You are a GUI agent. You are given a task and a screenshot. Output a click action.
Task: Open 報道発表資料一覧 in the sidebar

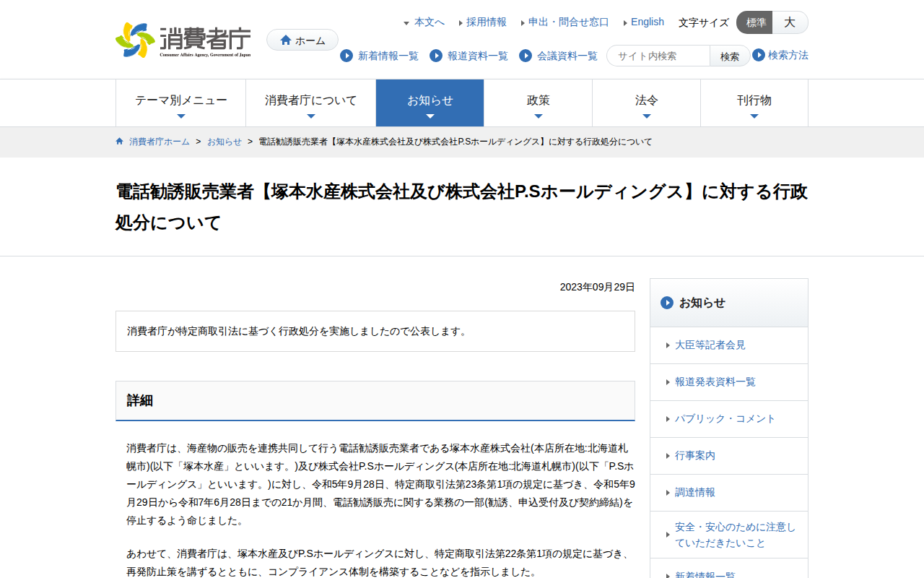click(729, 382)
